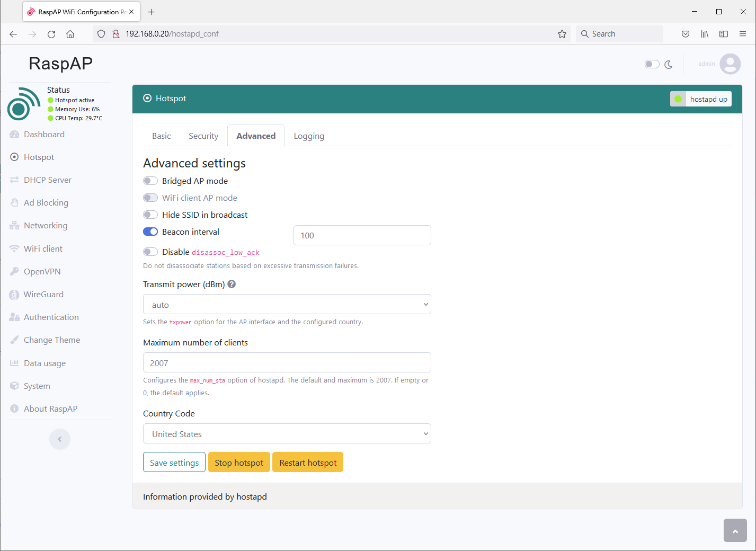
Task: Close the RaspAP browser tab
Action: click(131, 12)
